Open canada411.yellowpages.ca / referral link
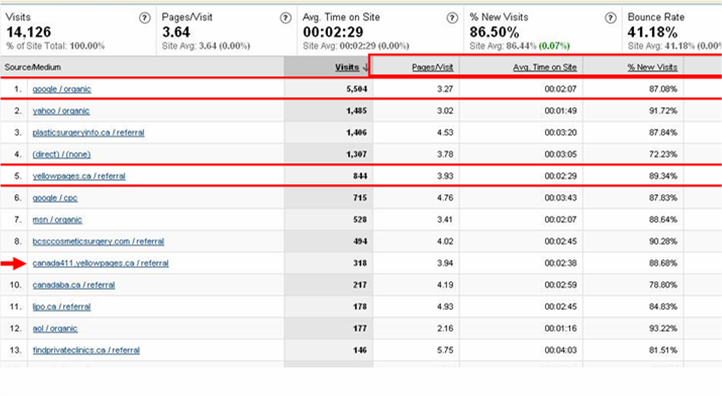 [x=100, y=263]
